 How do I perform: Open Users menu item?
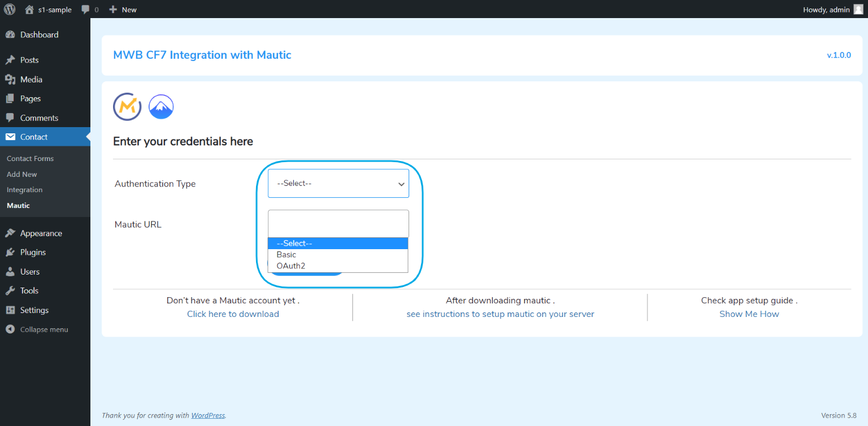pos(45,271)
